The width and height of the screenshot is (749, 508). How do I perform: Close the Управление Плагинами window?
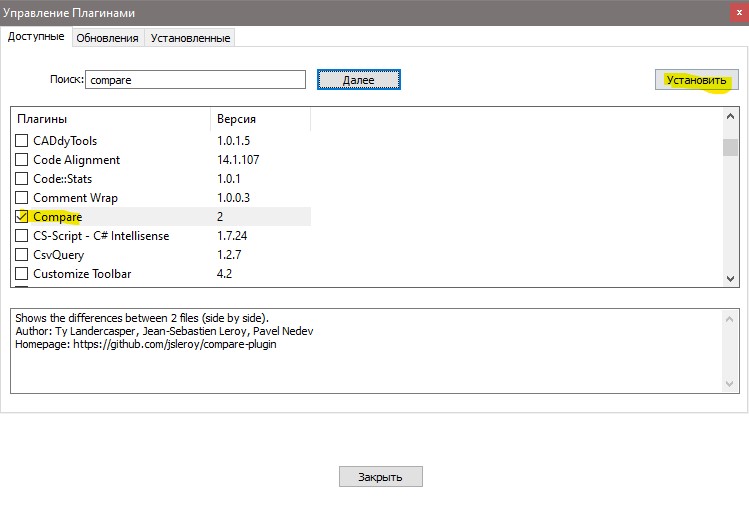coord(738,13)
